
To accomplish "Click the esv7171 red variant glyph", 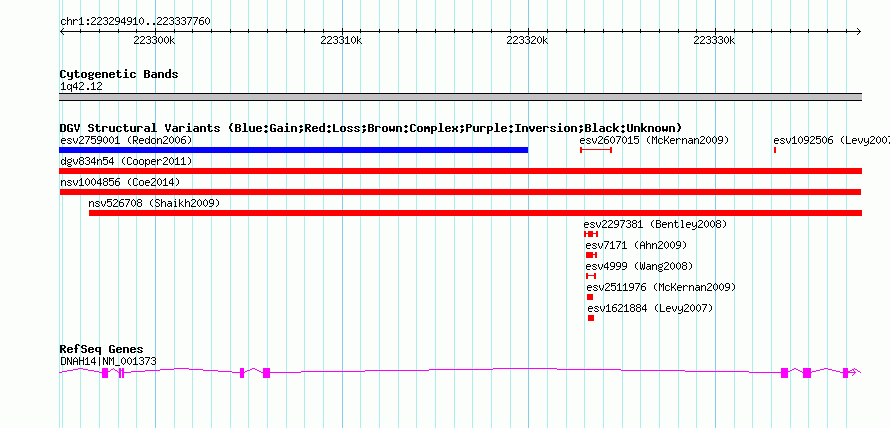I will 591,255.
